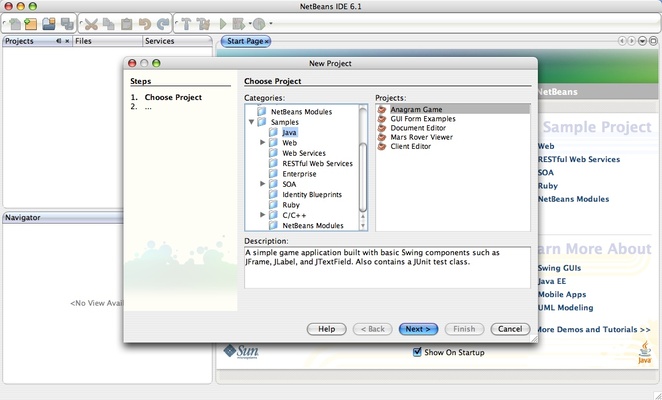Screen dimensions: 662x400
Task: Click the Categories scrollbar down arrow
Action: pos(363,226)
